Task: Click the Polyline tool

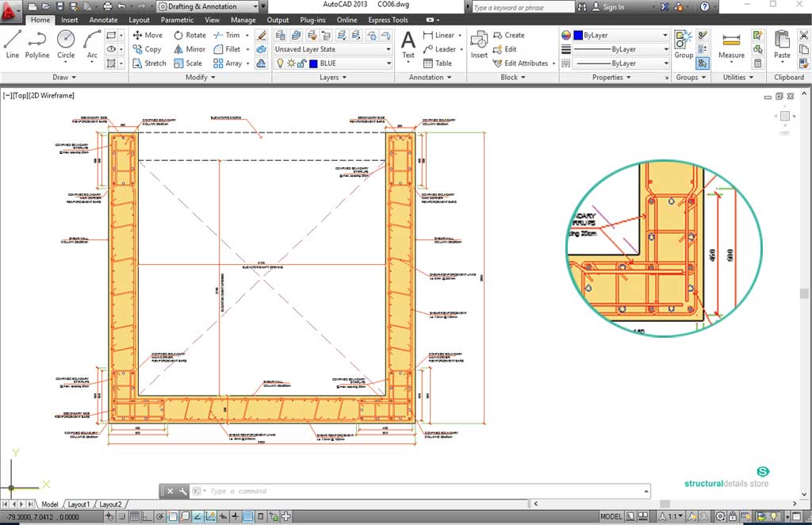Action: (x=36, y=44)
